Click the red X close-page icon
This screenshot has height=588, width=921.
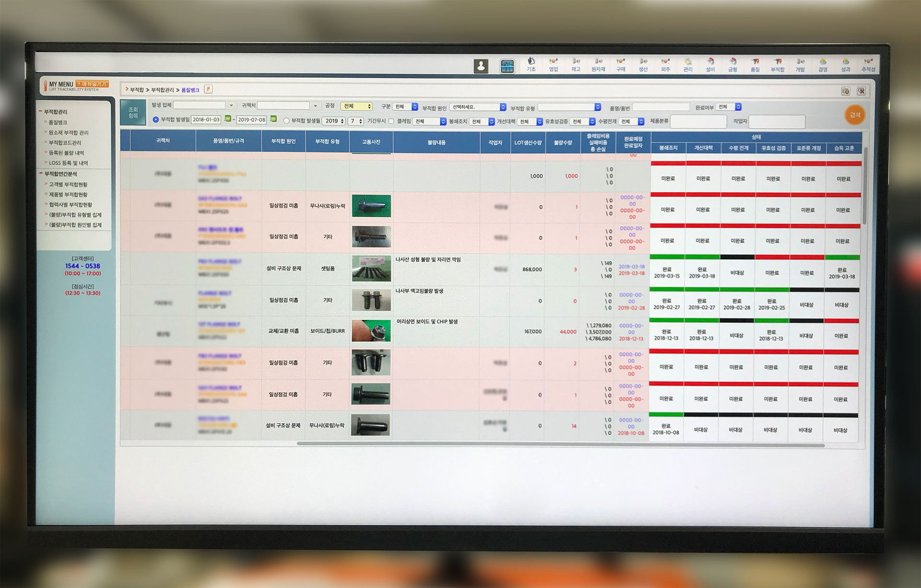click(x=862, y=91)
